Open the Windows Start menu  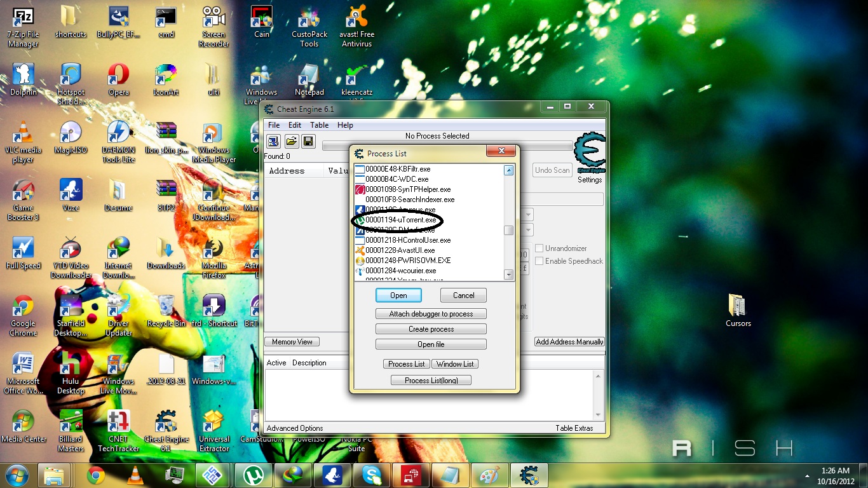point(17,475)
